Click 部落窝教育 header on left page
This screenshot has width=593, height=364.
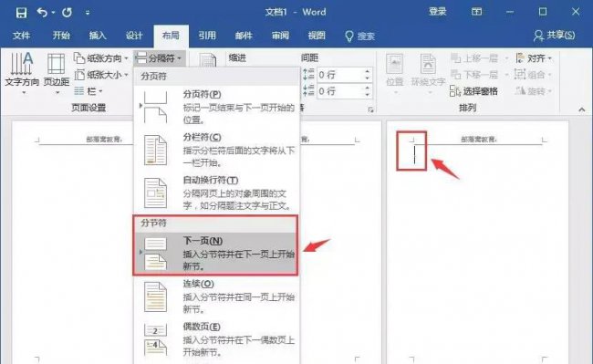coord(104,140)
